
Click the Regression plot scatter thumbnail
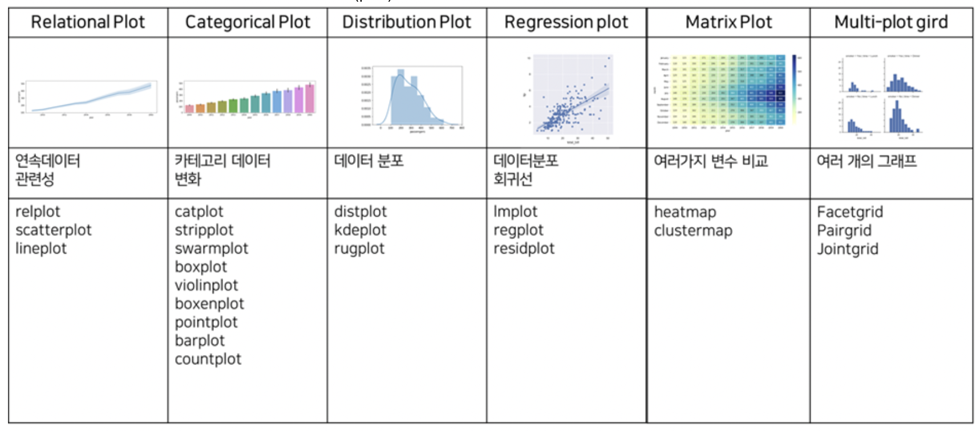pyautogui.click(x=570, y=95)
